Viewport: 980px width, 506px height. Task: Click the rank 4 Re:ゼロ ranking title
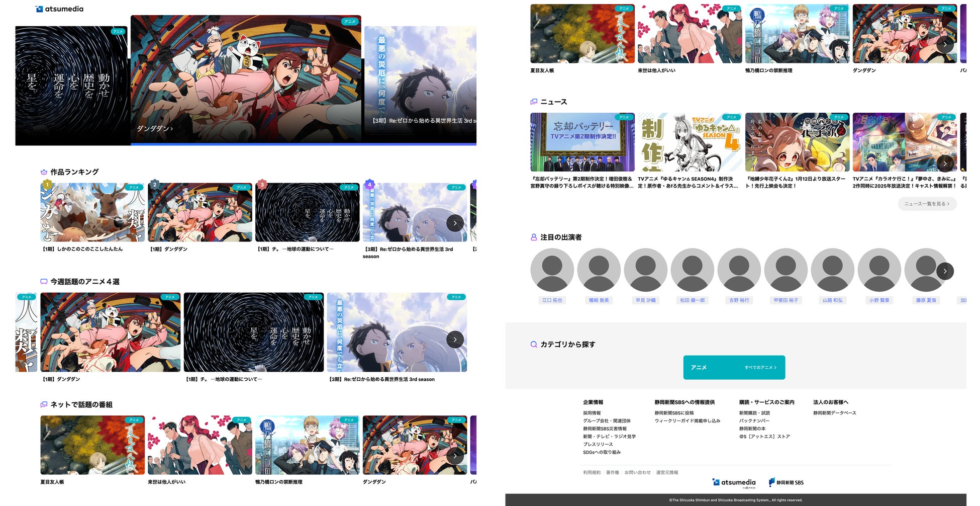tap(408, 252)
